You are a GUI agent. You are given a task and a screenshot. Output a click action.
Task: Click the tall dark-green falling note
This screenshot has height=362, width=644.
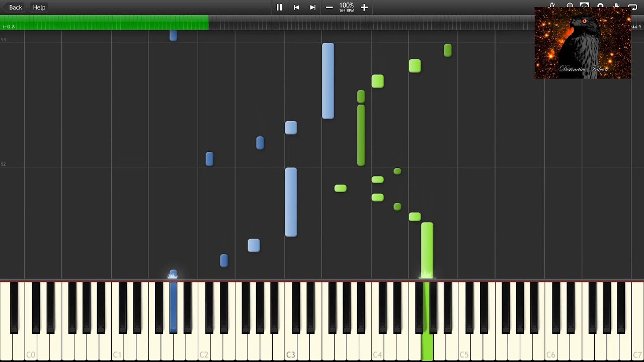coord(361,135)
